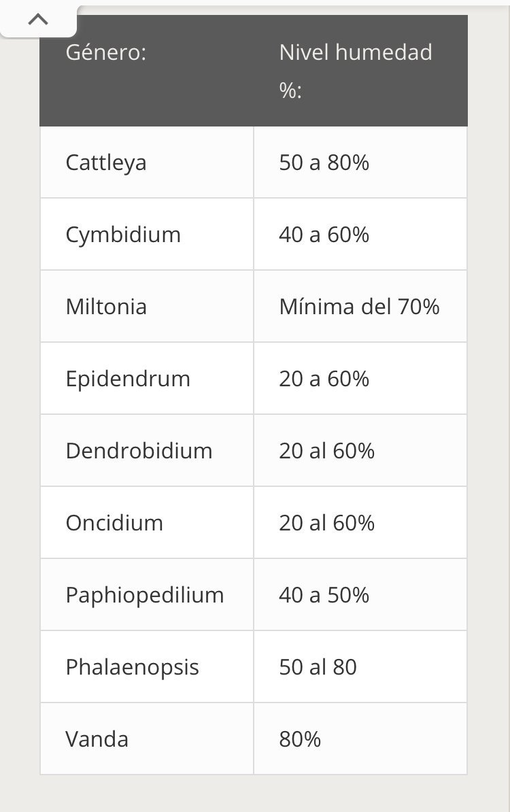The width and height of the screenshot is (510, 812).
Task: Select the Epidendrum genus entry
Action: (128, 379)
